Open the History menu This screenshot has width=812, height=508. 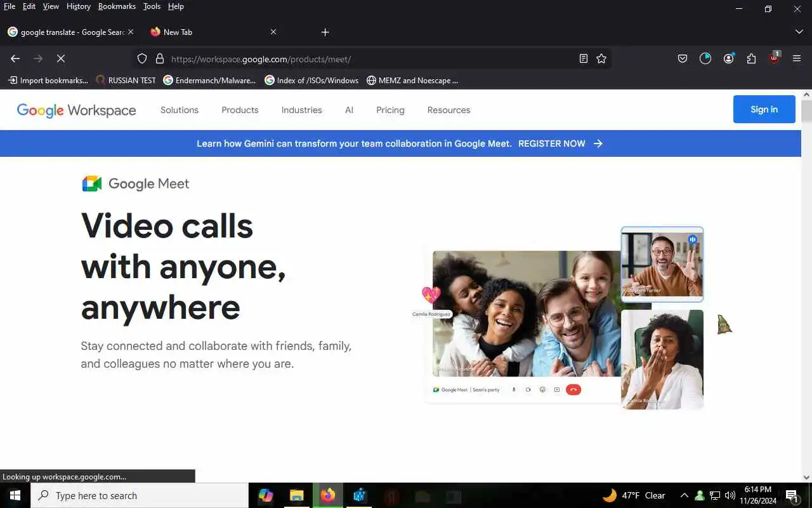(x=79, y=6)
